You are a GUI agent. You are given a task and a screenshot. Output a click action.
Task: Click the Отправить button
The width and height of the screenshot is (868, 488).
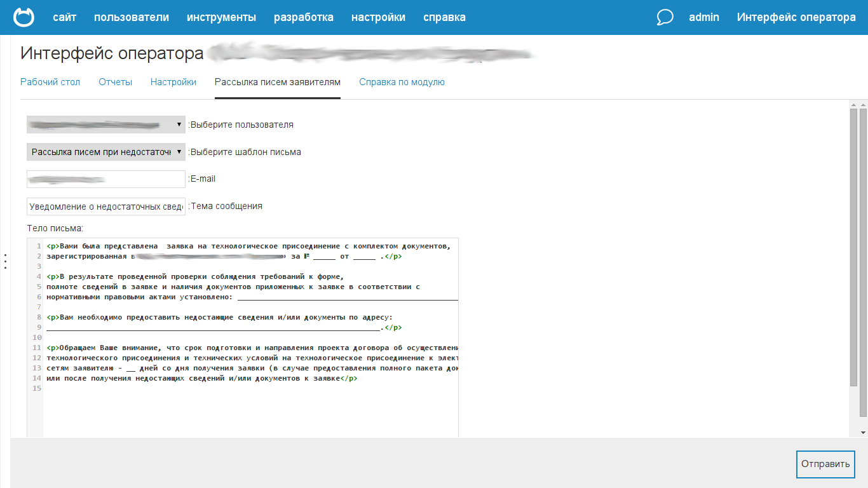point(825,464)
